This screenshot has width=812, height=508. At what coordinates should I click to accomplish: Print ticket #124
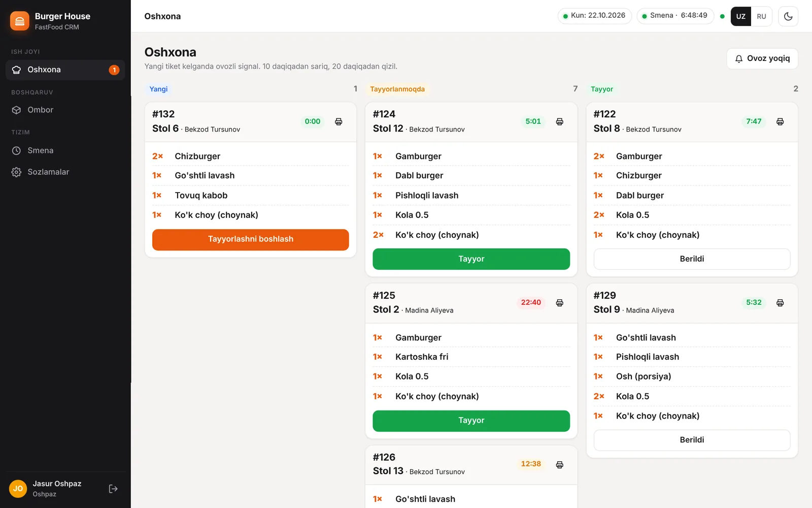click(559, 121)
